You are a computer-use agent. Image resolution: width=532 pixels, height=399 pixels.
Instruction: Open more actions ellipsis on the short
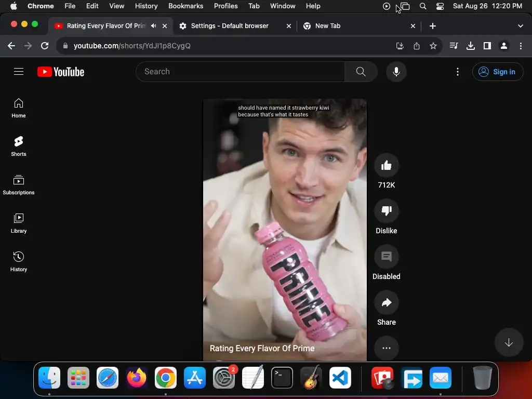point(386,348)
